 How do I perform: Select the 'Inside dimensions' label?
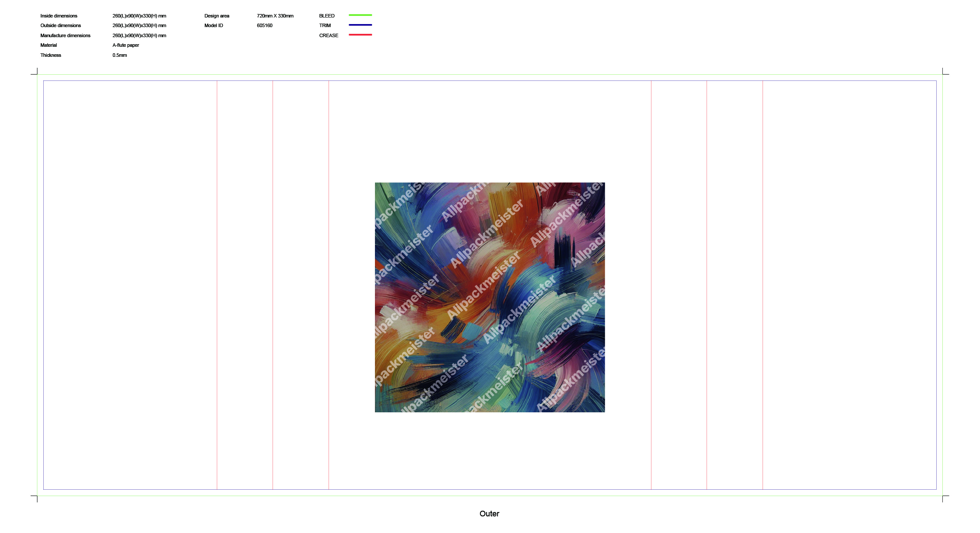[x=59, y=16]
